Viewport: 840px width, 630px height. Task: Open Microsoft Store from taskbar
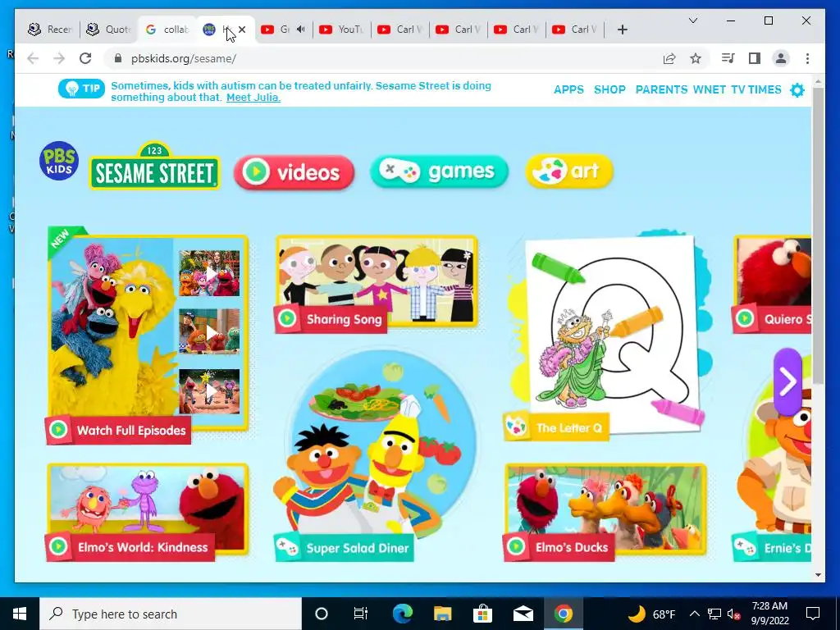click(x=482, y=614)
